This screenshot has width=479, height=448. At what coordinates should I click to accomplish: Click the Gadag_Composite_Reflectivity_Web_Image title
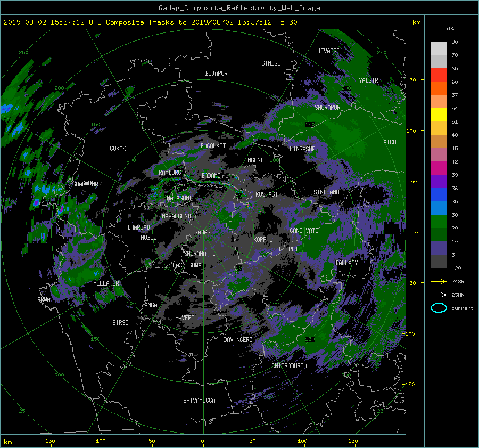(x=239, y=8)
